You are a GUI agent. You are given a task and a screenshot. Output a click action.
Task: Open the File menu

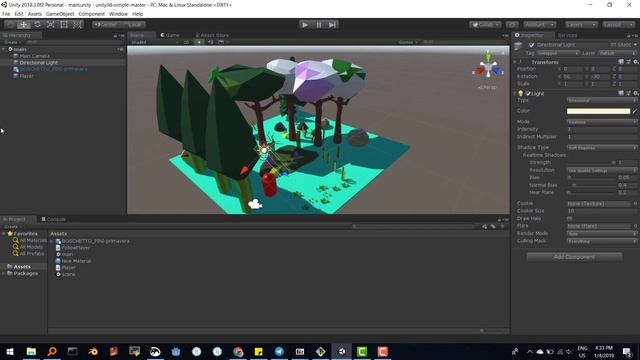6,14
